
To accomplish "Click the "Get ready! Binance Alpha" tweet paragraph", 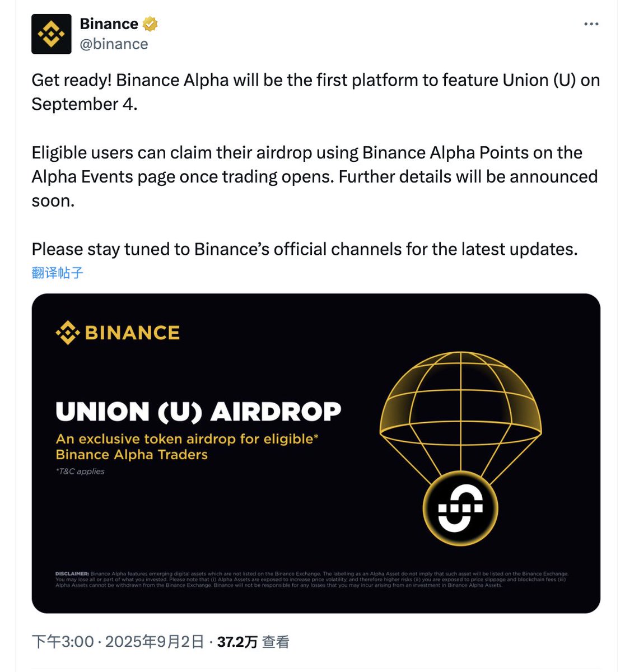I will (x=316, y=92).
